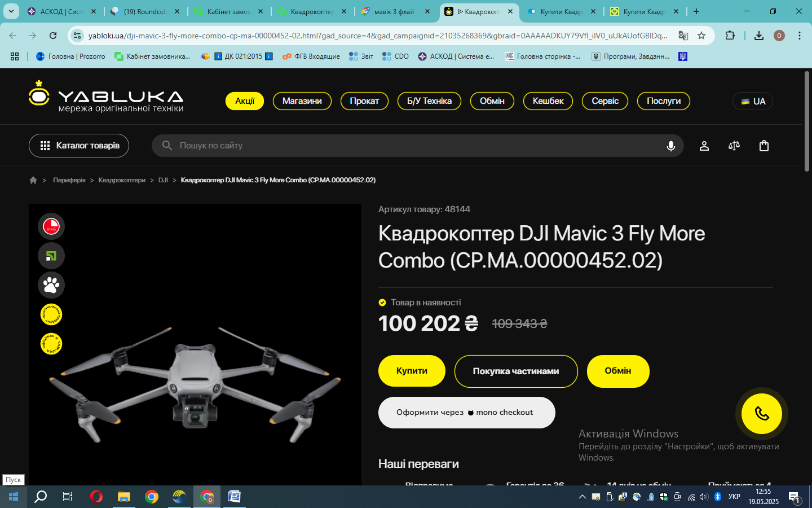Open Chrome three-dot menu
This screenshot has width=812, height=508.
click(800, 36)
